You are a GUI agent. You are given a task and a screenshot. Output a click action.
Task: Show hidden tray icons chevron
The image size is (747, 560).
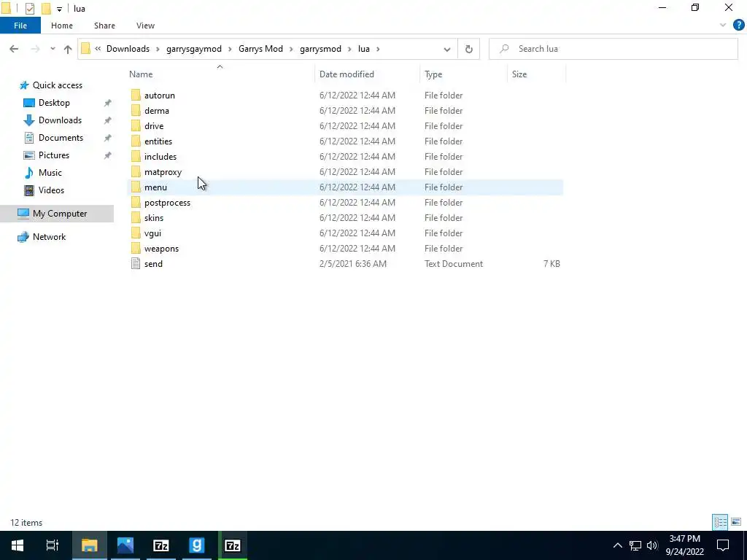pos(617,545)
